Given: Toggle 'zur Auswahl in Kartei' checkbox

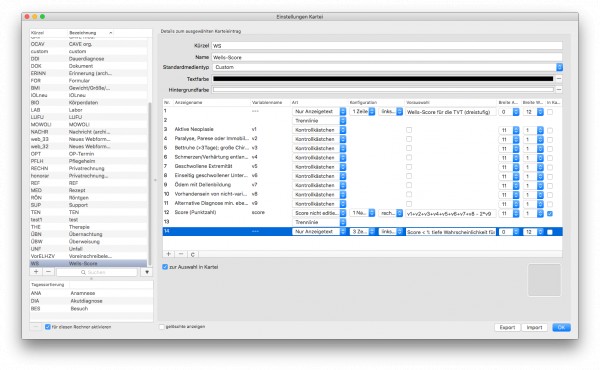Looking at the screenshot, I should click(x=165, y=267).
